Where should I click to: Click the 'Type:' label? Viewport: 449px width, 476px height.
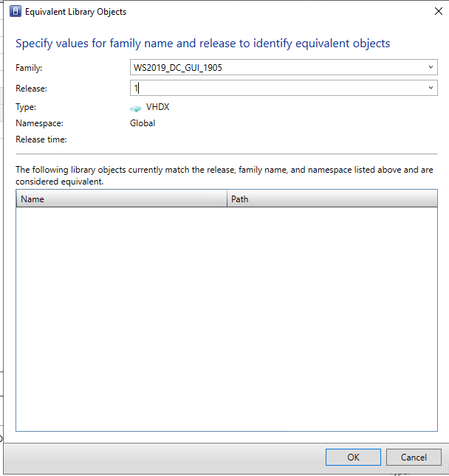pyautogui.click(x=26, y=107)
